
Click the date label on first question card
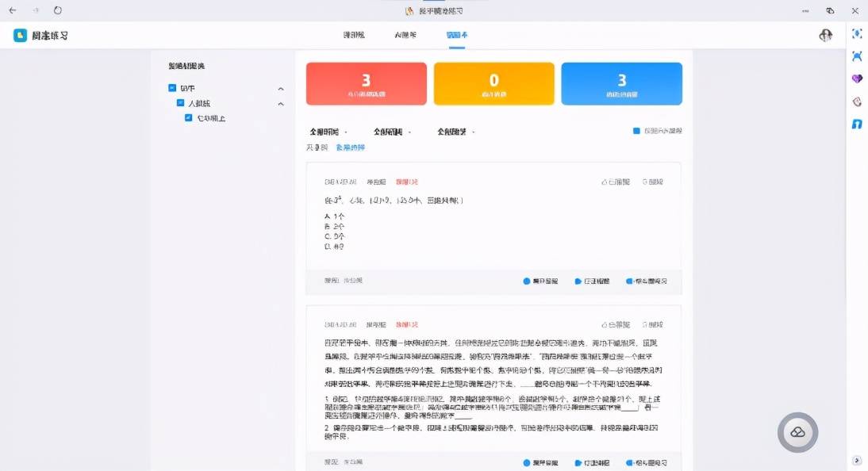(x=340, y=182)
